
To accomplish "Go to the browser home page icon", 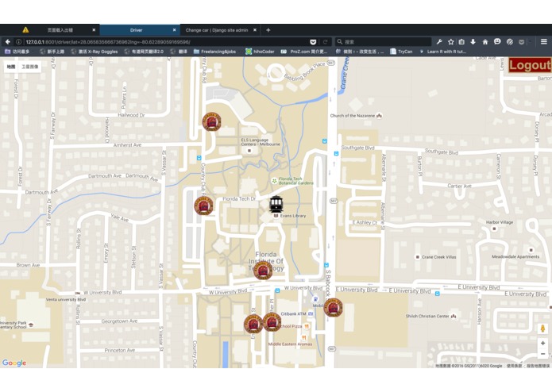I will click(x=485, y=42).
